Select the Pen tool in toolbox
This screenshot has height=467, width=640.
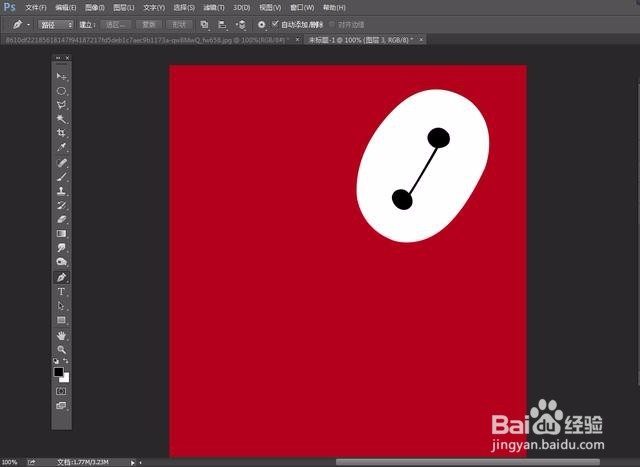click(62, 278)
